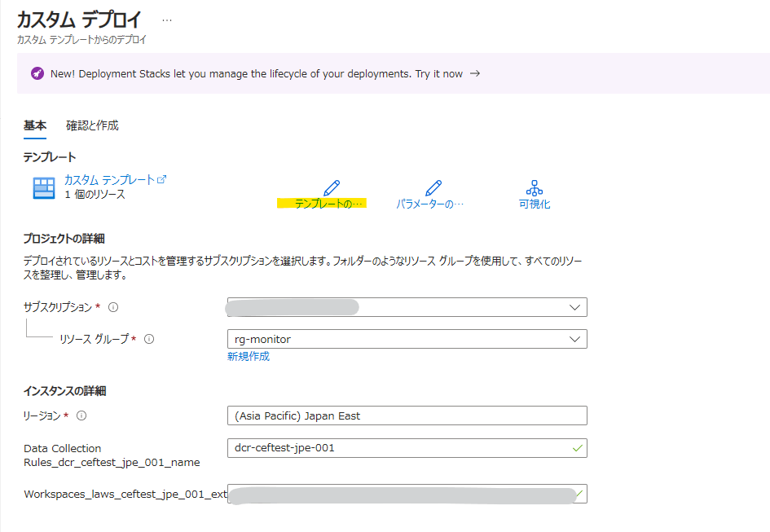
Task: Click the rocket icon in Deployment Stacks banner
Action: point(37,73)
